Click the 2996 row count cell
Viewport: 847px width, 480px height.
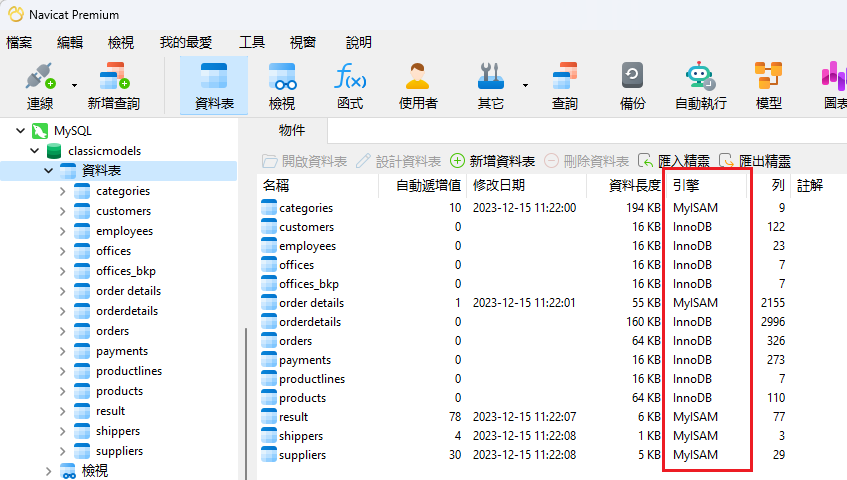(772, 322)
